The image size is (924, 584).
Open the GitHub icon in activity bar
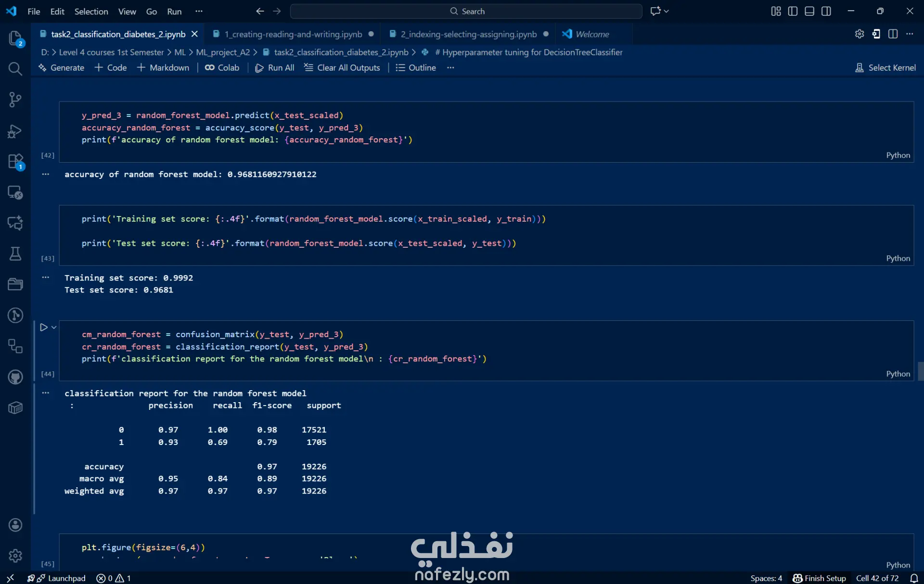click(15, 377)
